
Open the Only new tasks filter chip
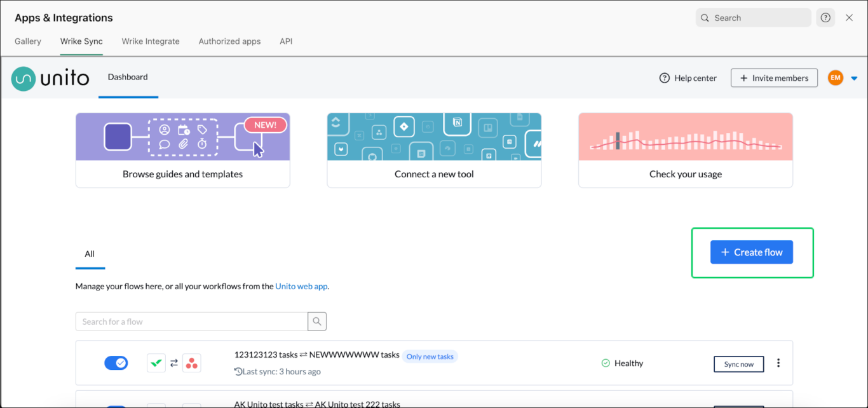pyautogui.click(x=430, y=356)
